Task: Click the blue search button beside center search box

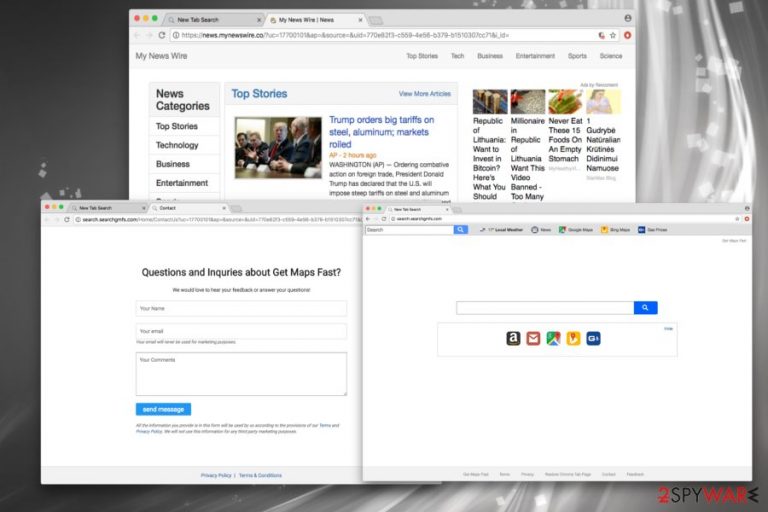Action: (645, 308)
